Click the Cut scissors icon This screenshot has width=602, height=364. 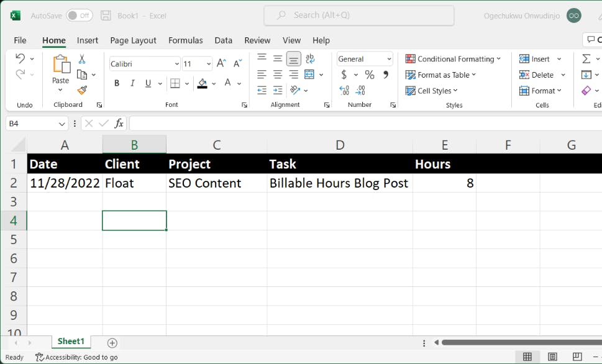point(82,60)
